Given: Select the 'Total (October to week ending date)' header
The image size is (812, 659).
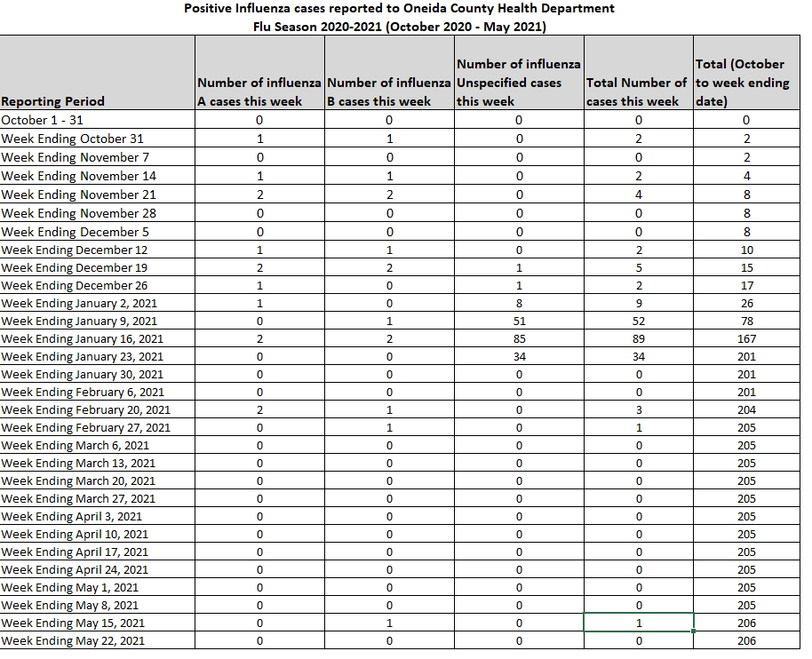Looking at the screenshot, I should tap(747, 73).
